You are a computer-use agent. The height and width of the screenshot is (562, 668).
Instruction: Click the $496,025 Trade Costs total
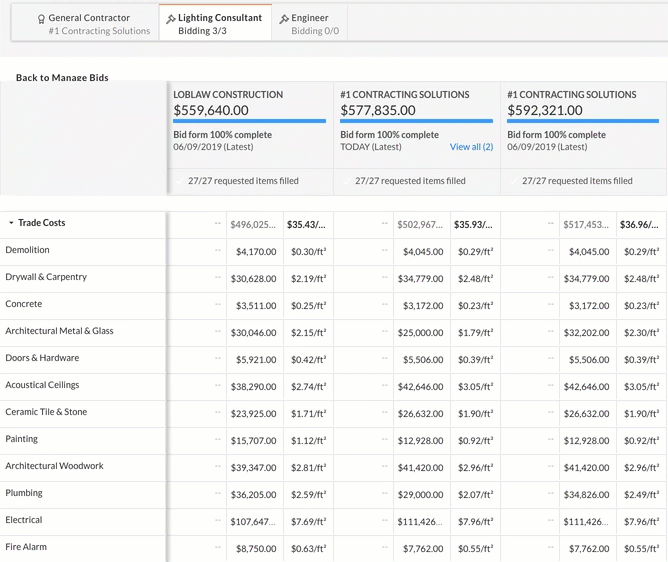(255, 225)
